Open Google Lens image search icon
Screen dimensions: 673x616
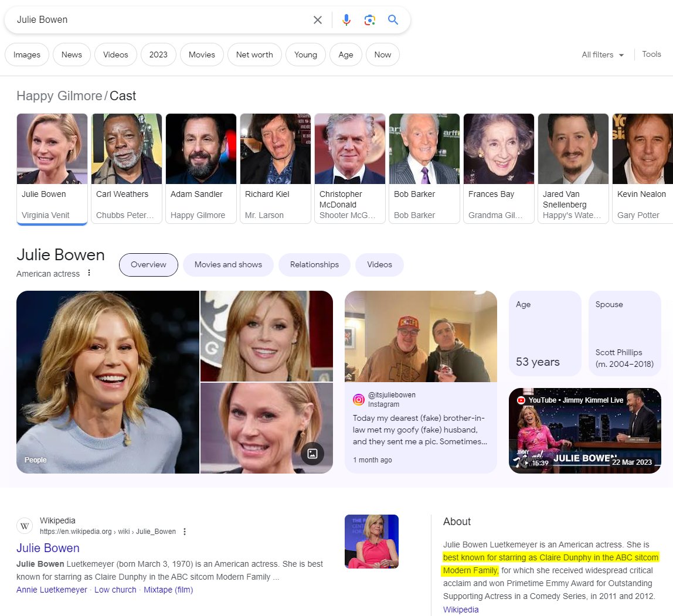pyautogui.click(x=369, y=20)
